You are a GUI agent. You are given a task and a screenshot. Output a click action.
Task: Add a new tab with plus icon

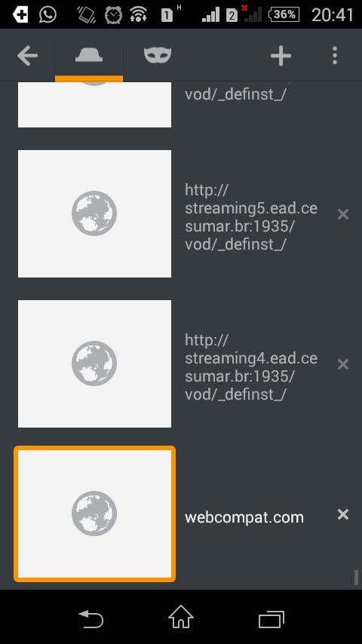(281, 56)
